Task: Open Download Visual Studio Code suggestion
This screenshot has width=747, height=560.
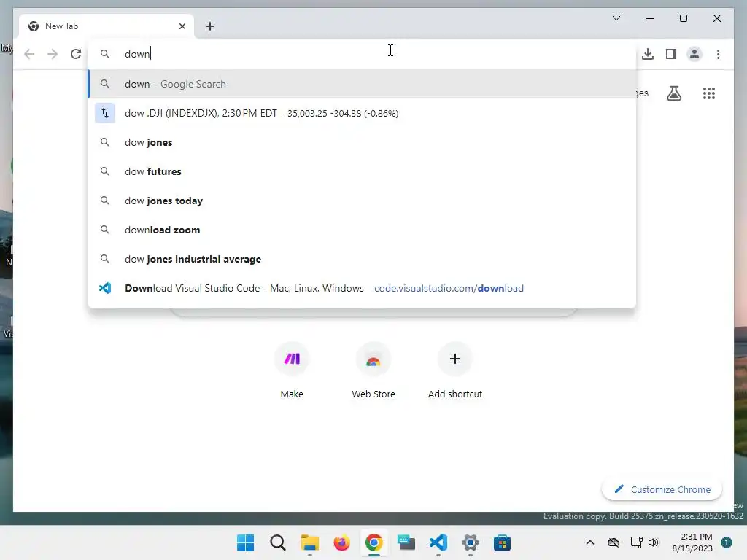Action: tap(362, 288)
